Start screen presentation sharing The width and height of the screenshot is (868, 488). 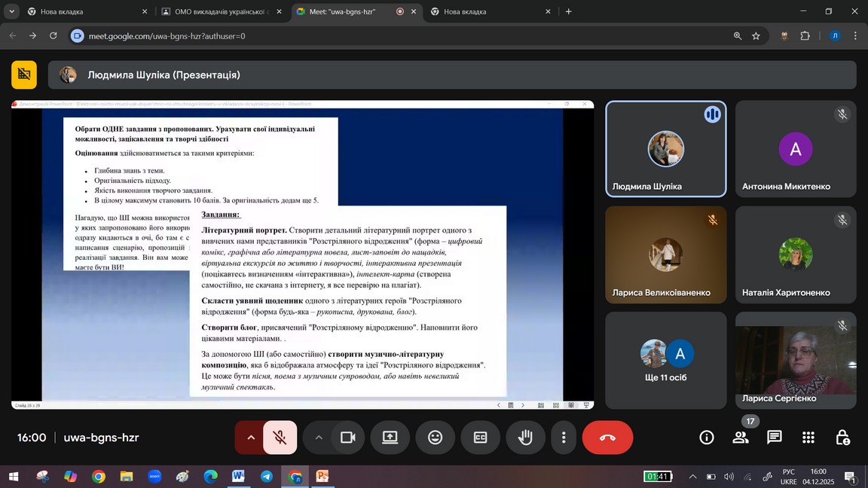pos(390,438)
